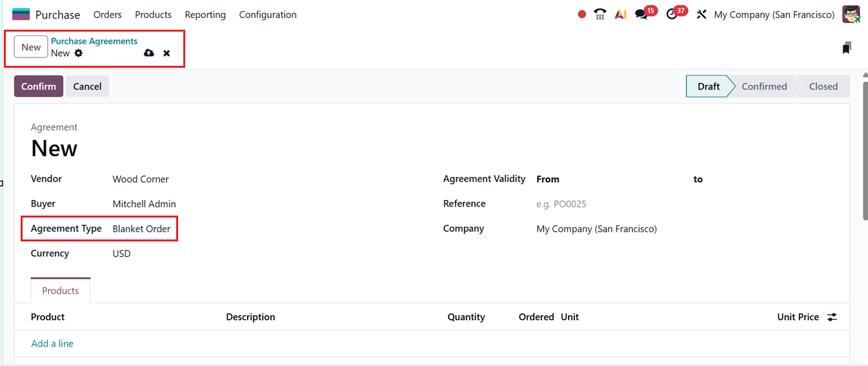Open the debug tools wrench icon
The height and width of the screenshot is (366, 868).
pos(701,14)
